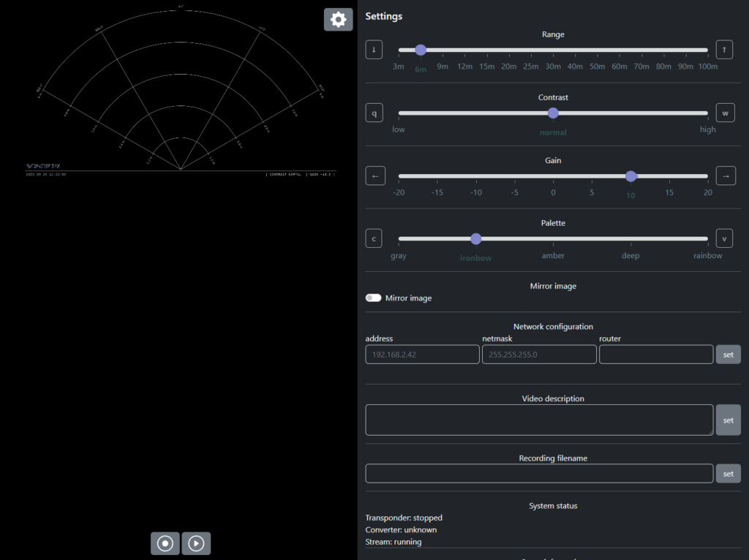This screenshot has height=560, width=749.
Task: Apply the Video description with its set button
Action: tap(728, 420)
